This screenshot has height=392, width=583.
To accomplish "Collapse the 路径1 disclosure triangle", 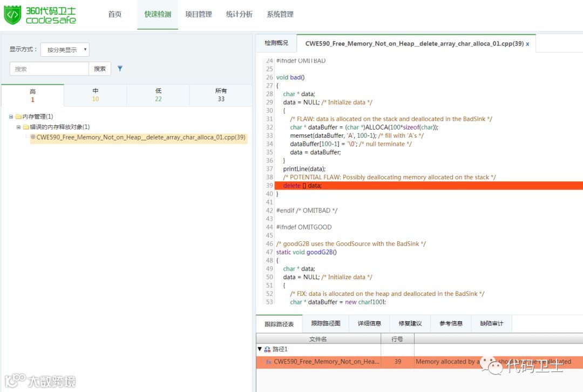I will (x=260, y=349).
